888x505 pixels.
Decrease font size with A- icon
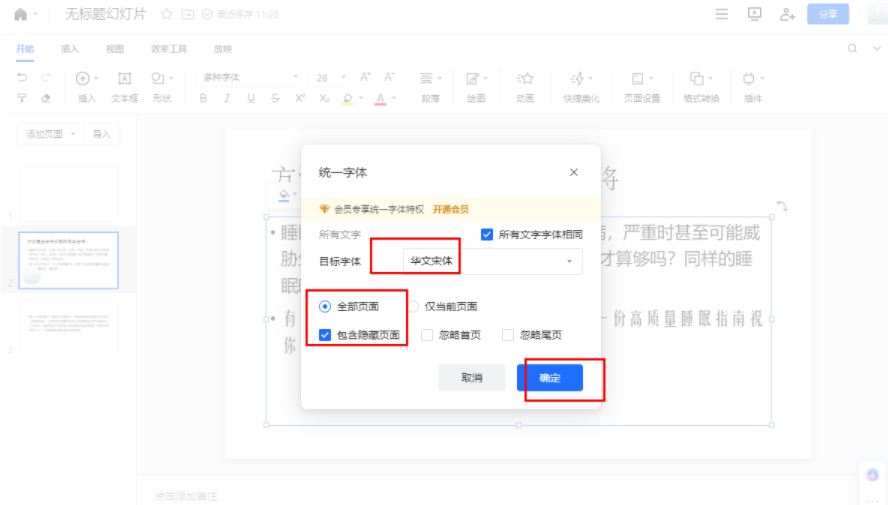(x=389, y=77)
